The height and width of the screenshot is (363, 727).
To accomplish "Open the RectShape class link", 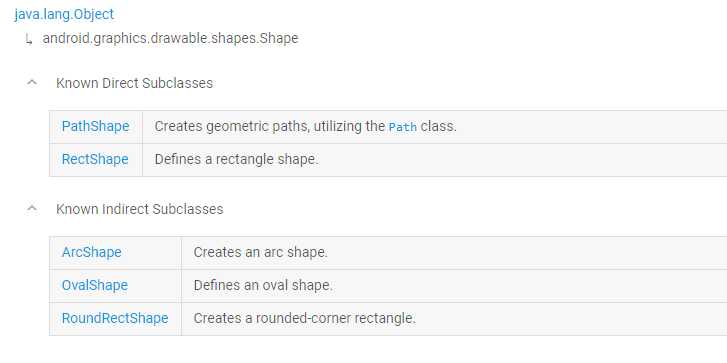I will tap(95, 159).
